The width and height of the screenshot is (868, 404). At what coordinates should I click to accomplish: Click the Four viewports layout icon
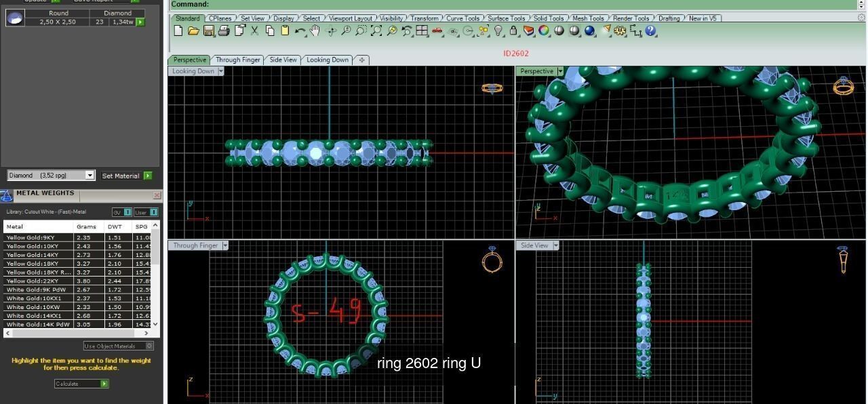422,31
